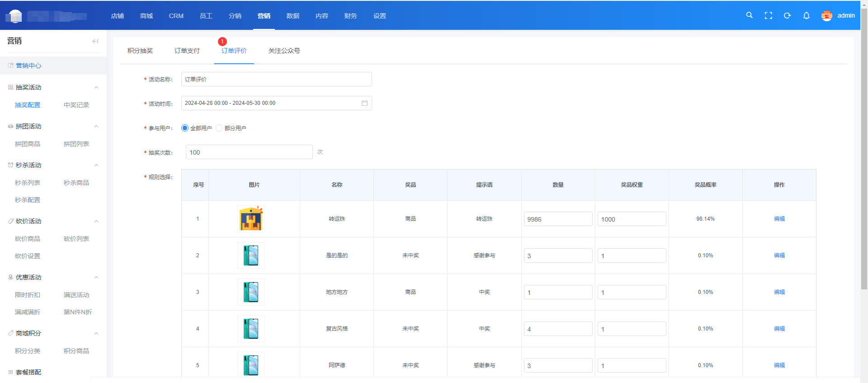The width and height of the screenshot is (868, 383).
Task: Collapse the 抽奖活动 menu group
Action: (96, 87)
